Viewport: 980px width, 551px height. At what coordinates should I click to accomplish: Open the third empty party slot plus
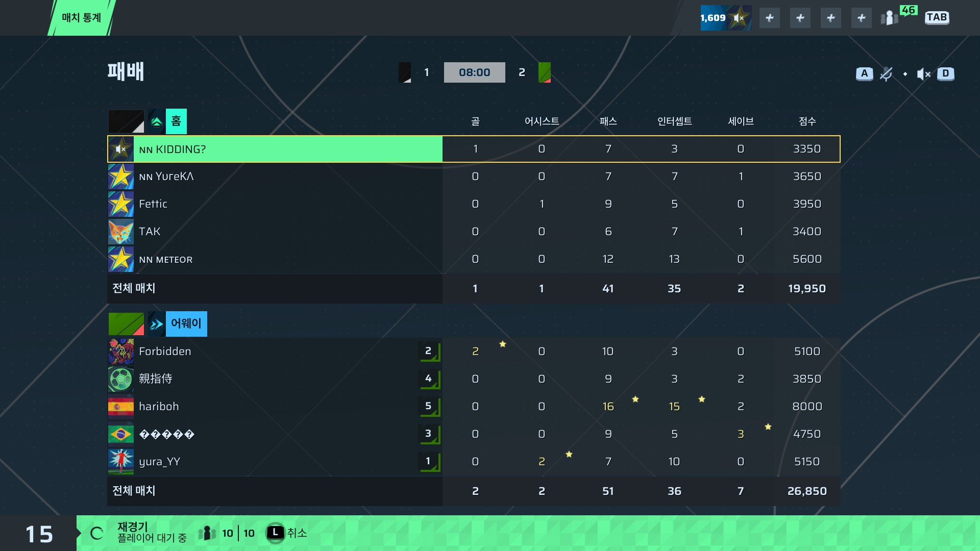click(831, 18)
